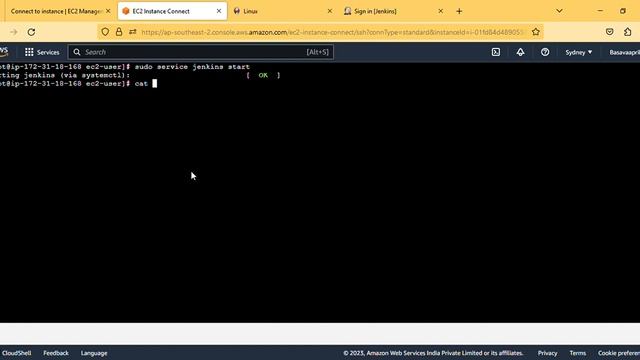Open the Language footer selector

(94, 353)
